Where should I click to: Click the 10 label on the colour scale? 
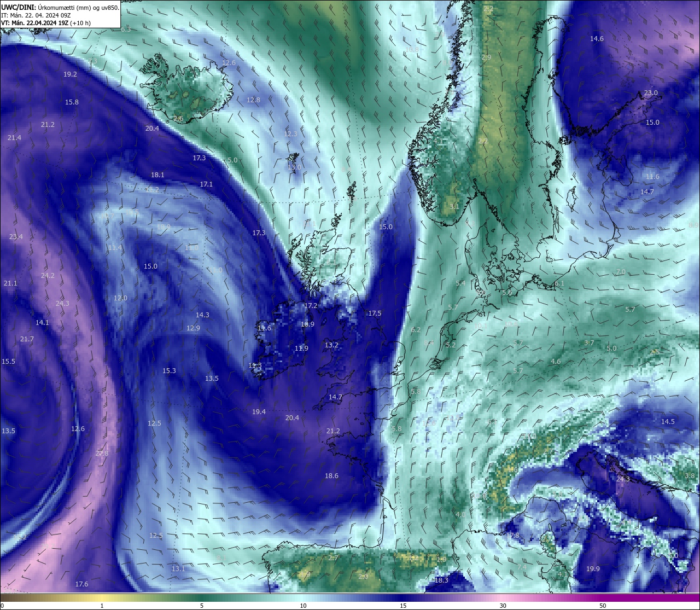[x=303, y=606]
